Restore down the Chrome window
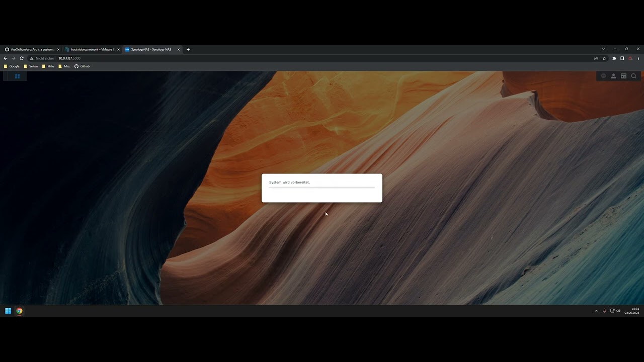 pos(626,49)
